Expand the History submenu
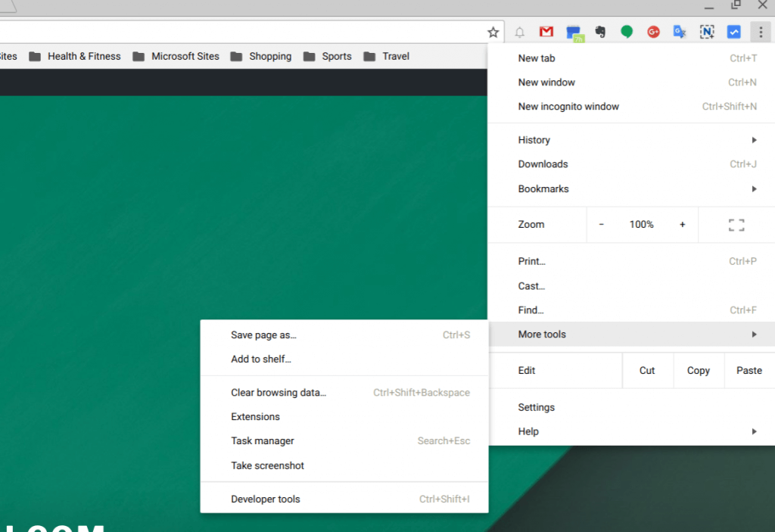 tap(632, 140)
